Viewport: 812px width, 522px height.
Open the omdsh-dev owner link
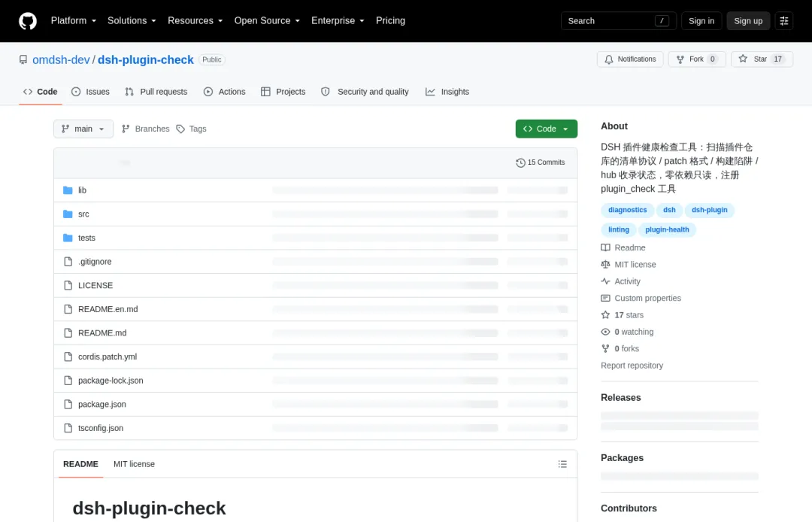click(x=61, y=59)
